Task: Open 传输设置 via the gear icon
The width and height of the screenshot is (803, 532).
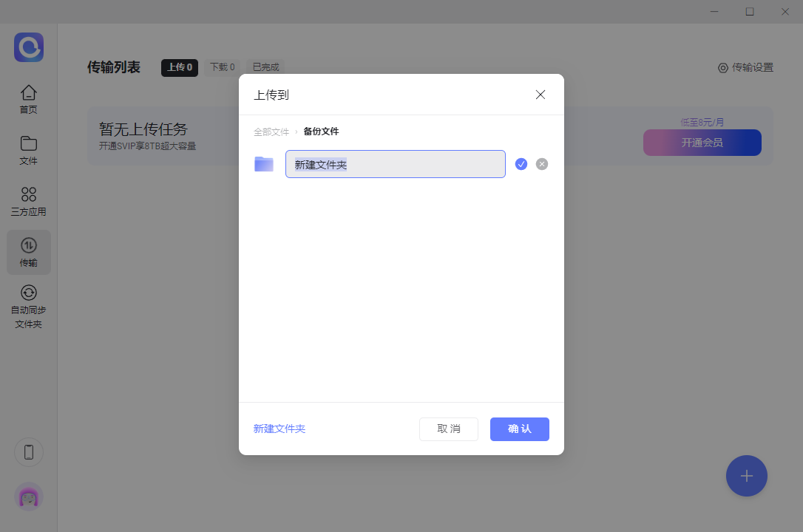Action: (745, 67)
